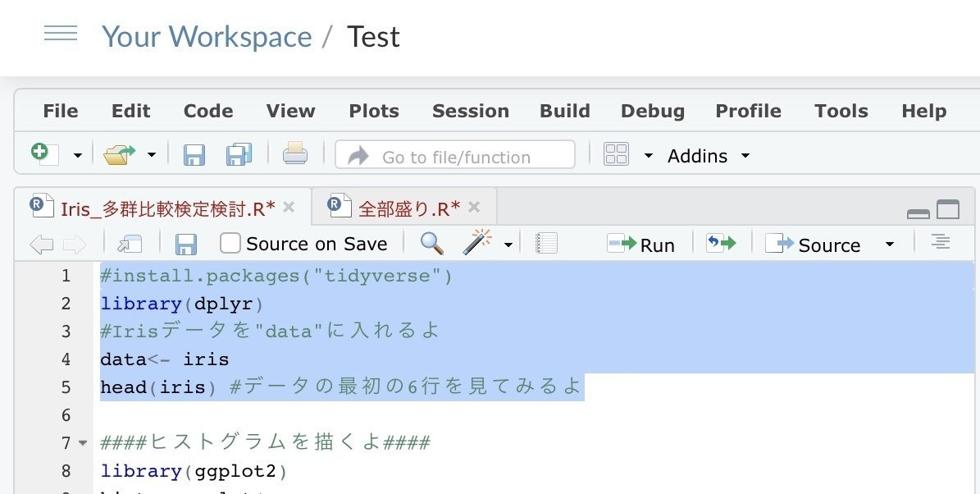Open the code tools wand menu
This screenshot has height=494, width=980.
[480, 243]
